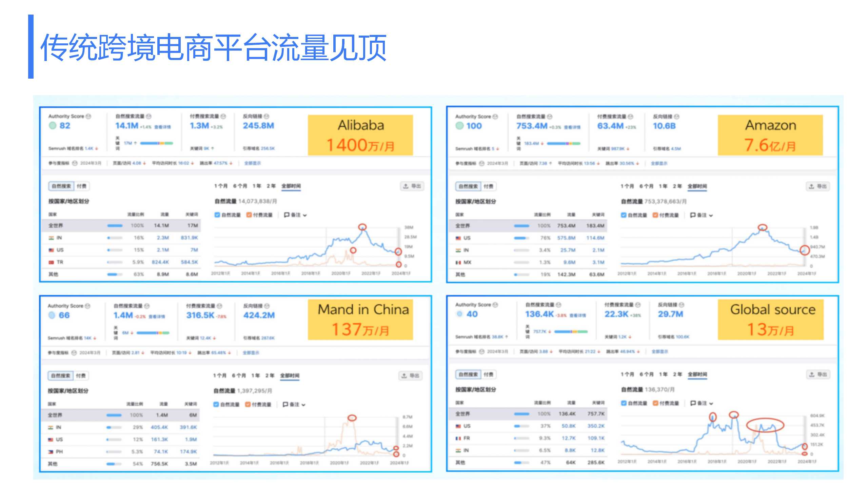The image size is (868, 488).
Task: Click the export icon in the Global source panel
Action: pos(812,374)
